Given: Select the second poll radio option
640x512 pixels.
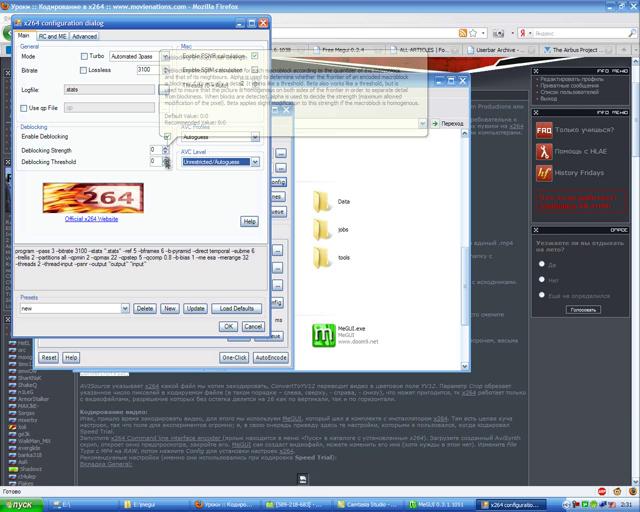Looking at the screenshot, I should pyautogui.click(x=542, y=279).
